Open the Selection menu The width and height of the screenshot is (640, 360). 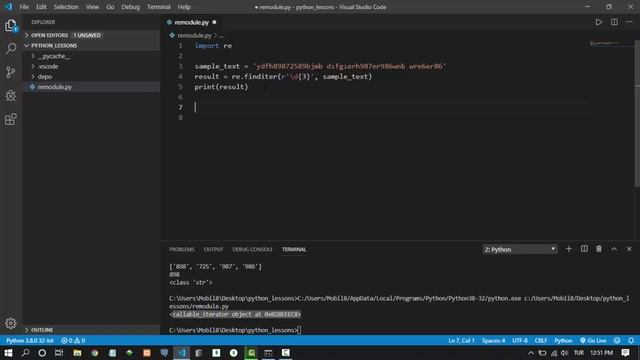click(66, 7)
